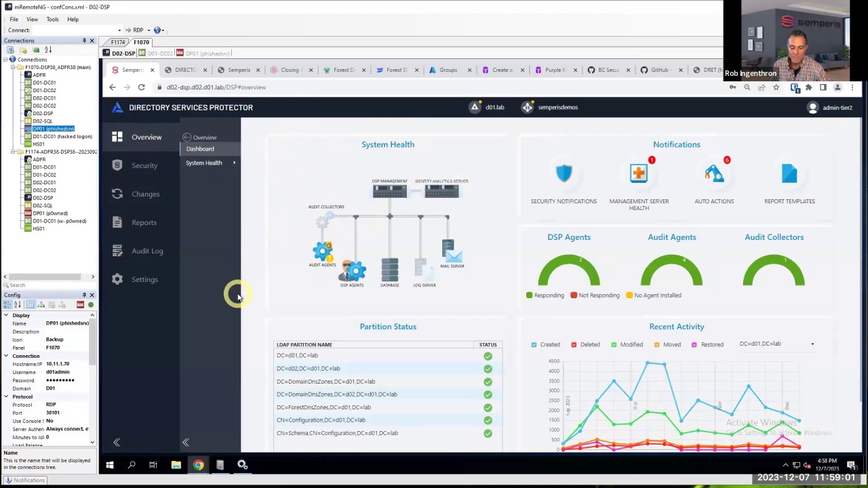Image resolution: width=868 pixels, height=488 pixels.
Task: Click the semperisdemos domain icon in header
Action: 527,107
